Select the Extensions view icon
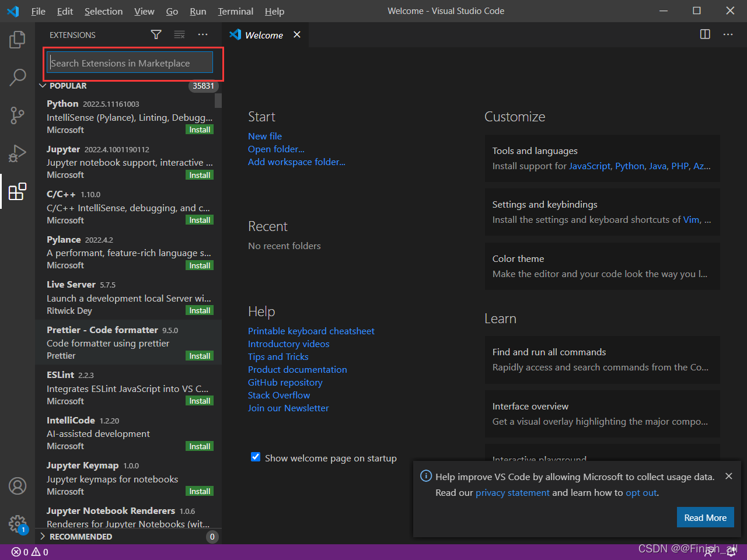 tap(18, 191)
